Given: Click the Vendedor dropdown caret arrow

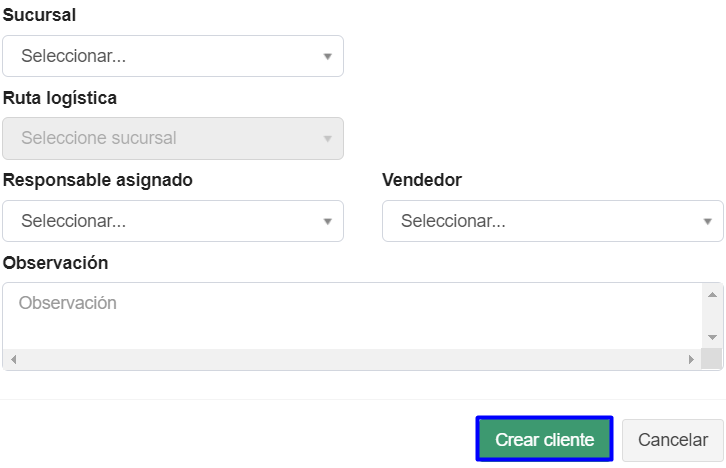Looking at the screenshot, I should click(x=707, y=221).
